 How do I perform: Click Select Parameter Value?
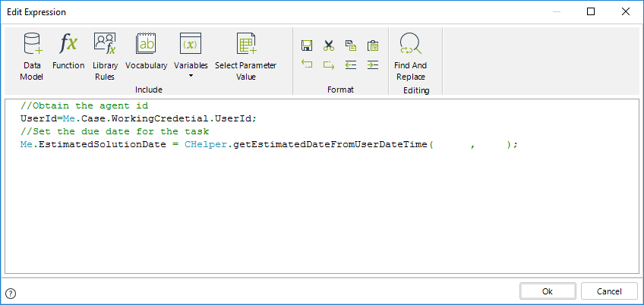(x=245, y=55)
